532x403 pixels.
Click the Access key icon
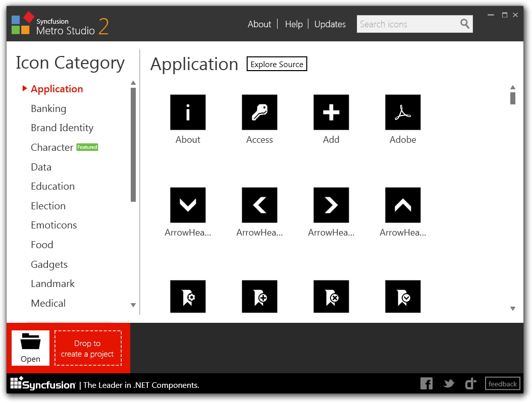pos(259,112)
